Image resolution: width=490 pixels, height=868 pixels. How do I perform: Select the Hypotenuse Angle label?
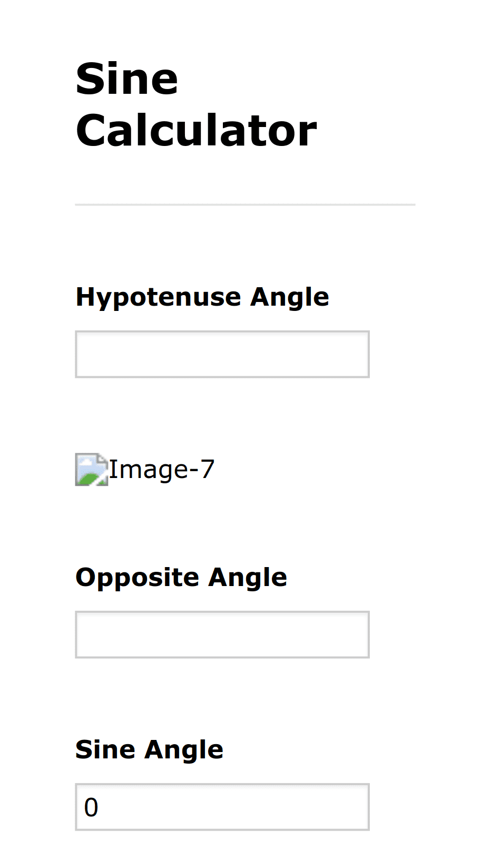coord(202,296)
